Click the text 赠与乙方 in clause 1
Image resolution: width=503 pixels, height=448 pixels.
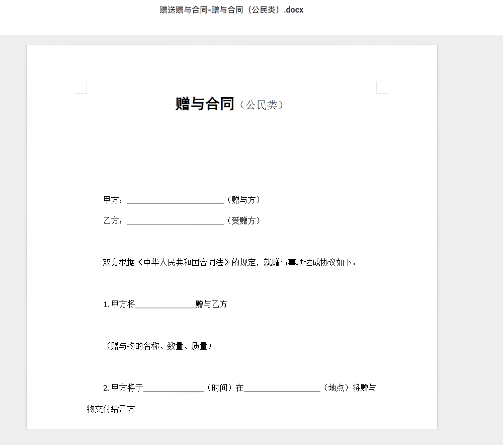tap(211, 304)
